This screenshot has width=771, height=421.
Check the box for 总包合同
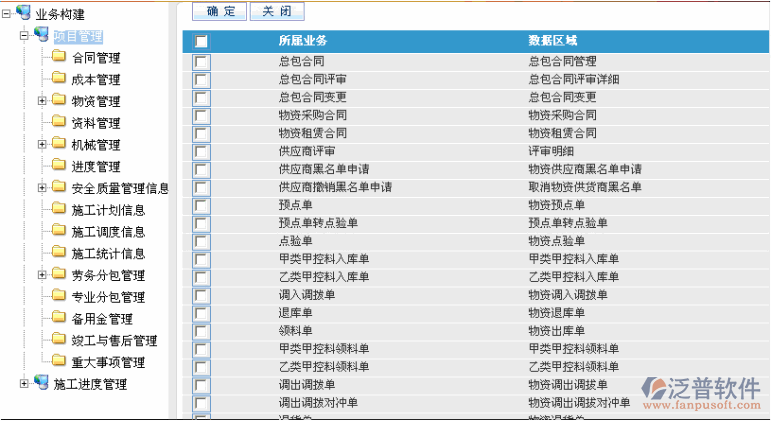pyautogui.click(x=201, y=62)
